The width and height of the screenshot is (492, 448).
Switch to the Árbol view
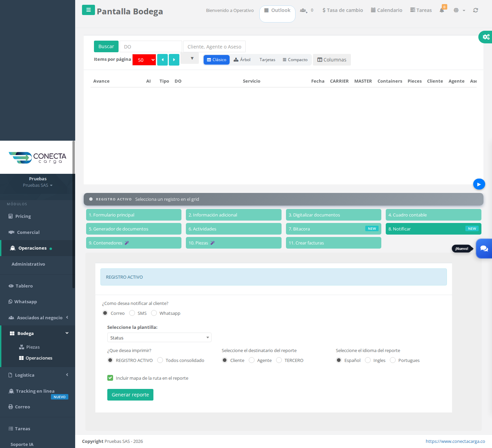[242, 60]
